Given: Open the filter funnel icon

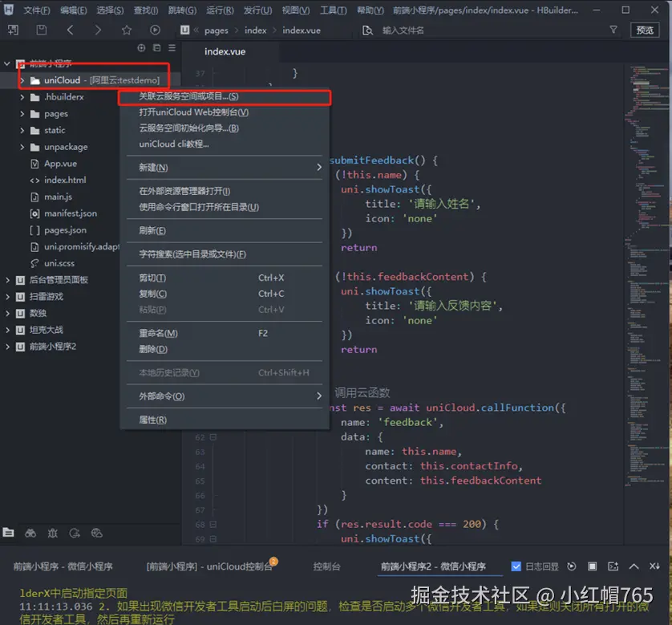Looking at the screenshot, I should [613, 30].
